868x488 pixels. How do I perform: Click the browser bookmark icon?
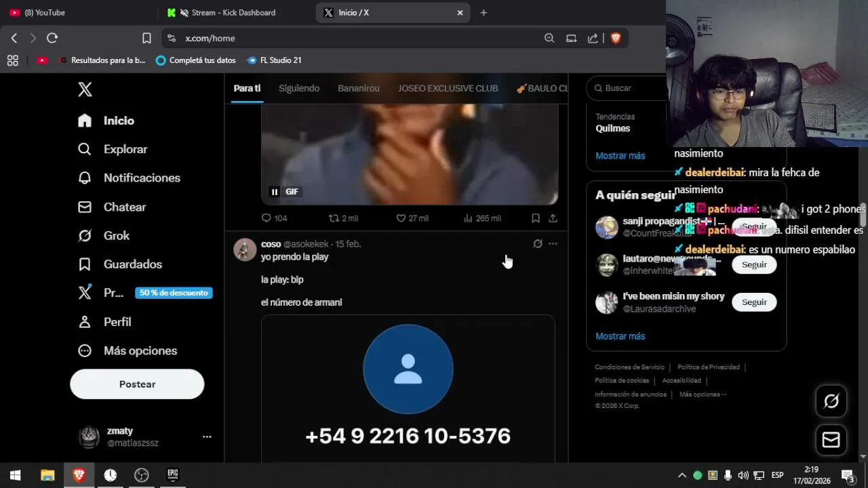point(146,38)
